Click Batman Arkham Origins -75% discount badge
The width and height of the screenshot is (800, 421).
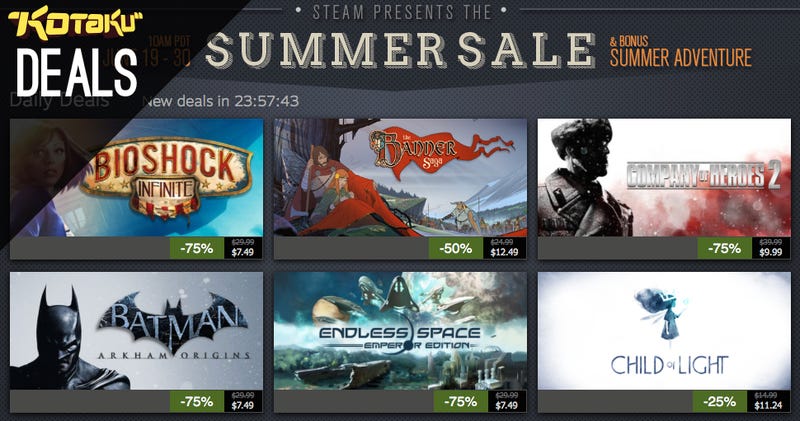pyautogui.click(x=197, y=402)
